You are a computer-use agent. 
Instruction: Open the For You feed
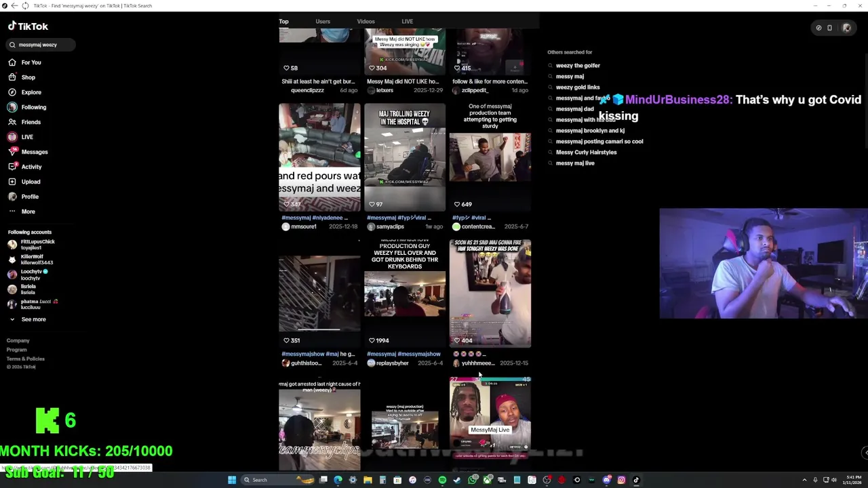[x=24, y=62]
